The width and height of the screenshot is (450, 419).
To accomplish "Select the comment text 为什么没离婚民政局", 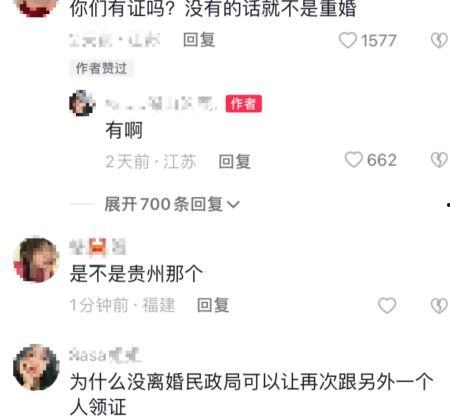I will click(156, 382).
